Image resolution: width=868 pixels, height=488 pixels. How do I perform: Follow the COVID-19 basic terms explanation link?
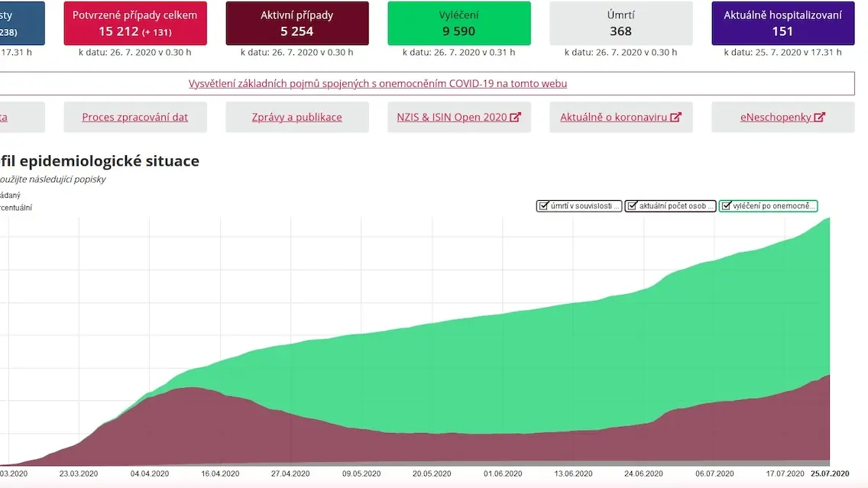tap(377, 83)
